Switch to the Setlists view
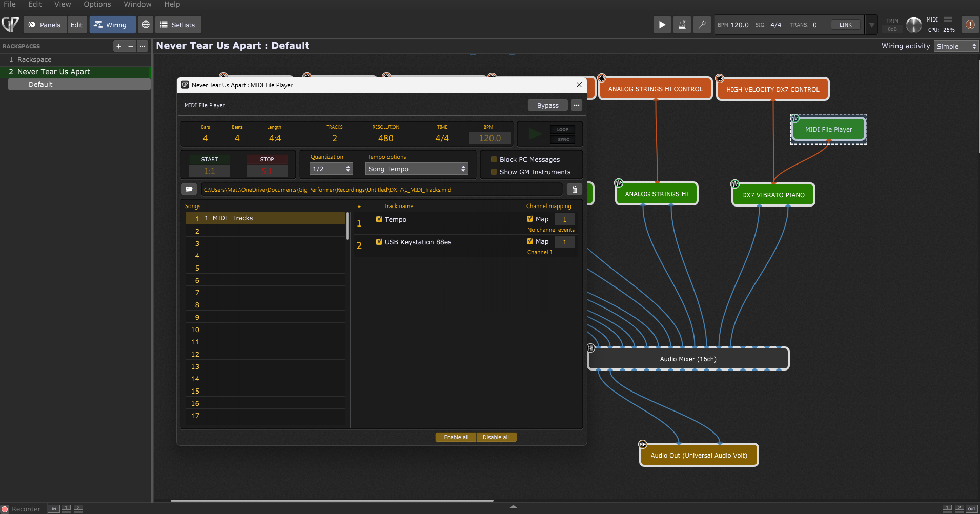 tap(178, 25)
